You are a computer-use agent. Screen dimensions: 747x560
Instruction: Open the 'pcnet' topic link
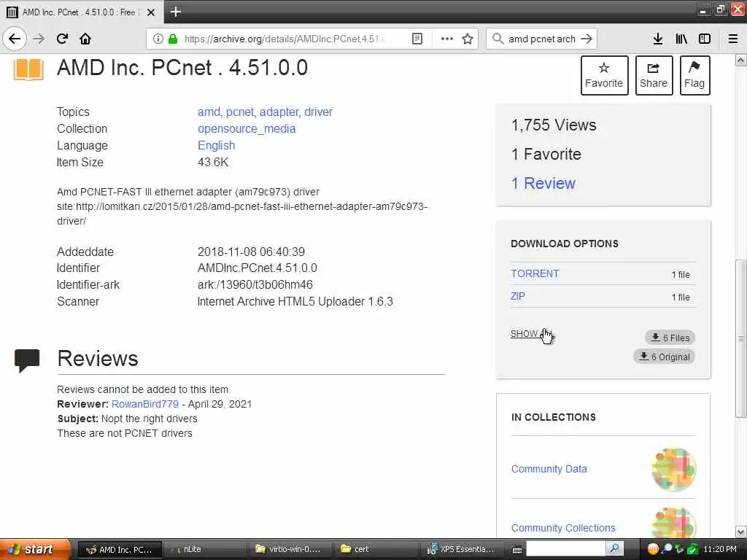pos(239,112)
